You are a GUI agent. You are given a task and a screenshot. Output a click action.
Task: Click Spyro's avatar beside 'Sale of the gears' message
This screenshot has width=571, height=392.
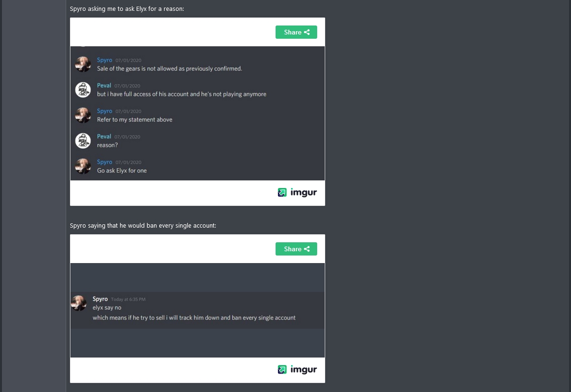(83, 64)
